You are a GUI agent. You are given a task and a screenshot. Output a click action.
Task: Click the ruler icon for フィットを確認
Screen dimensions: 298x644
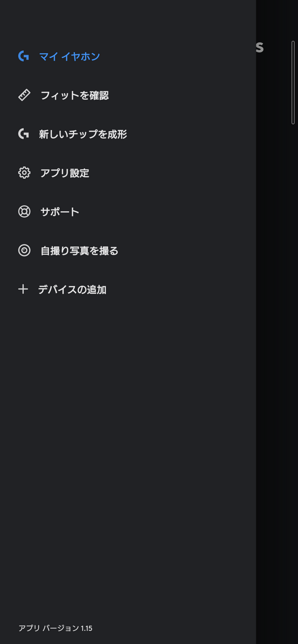pyautogui.click(x=24, y=95)
